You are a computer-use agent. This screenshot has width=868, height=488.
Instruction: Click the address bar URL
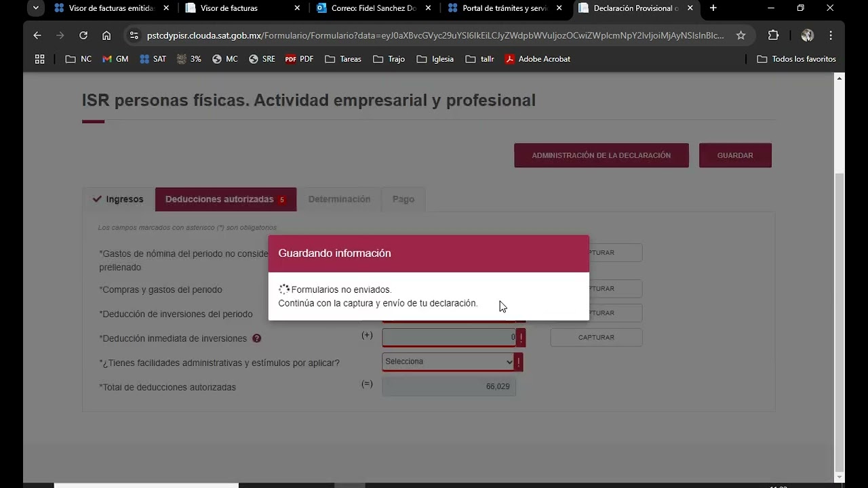pyautogui.click(x=435, y=35)
